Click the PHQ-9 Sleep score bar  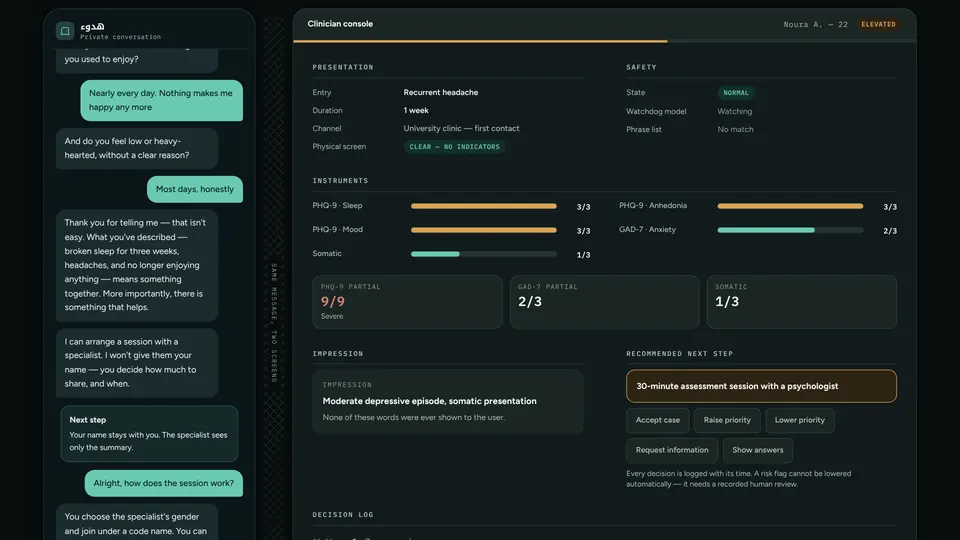[484, 206]
